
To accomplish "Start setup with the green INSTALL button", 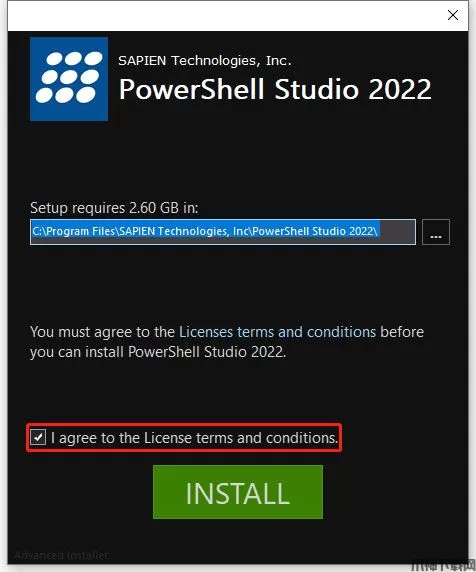I will pos(238,492).
